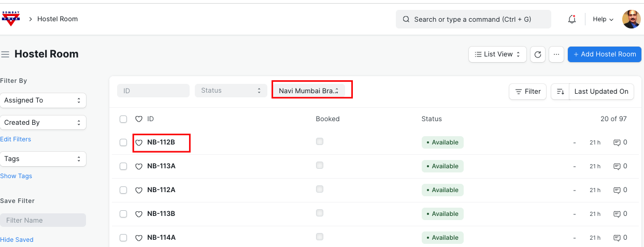
Task: Click the Edit Filters link
Action: point(16,139)
